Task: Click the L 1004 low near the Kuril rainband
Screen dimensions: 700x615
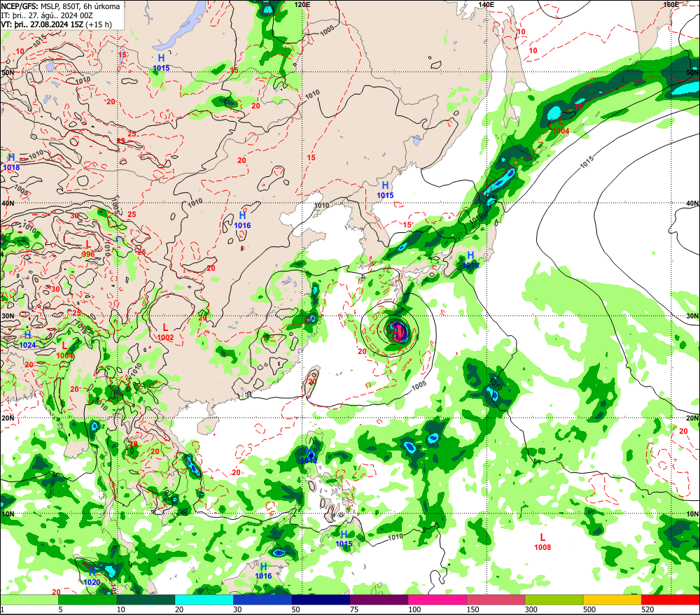Action: 561,126
